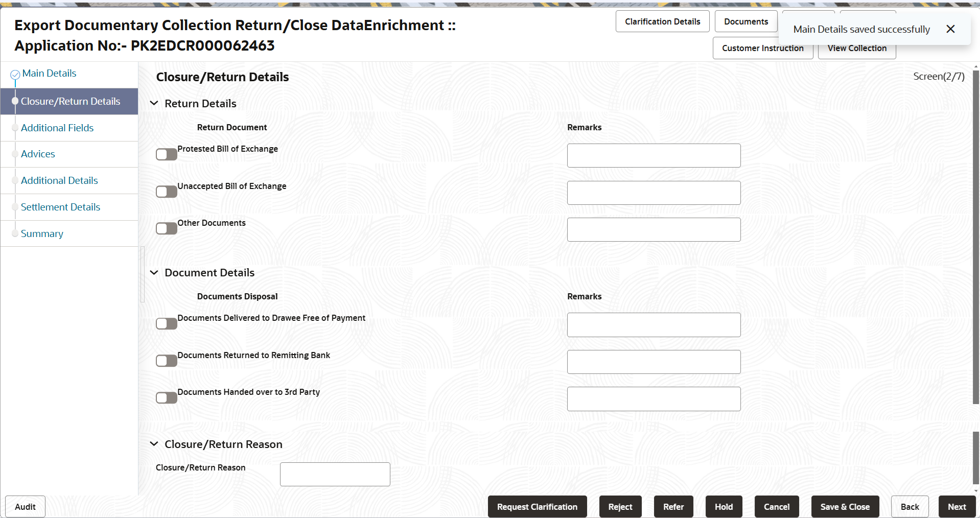Click the Main Details completed checkmark icon
The height and width of the screenshot is (518, 980).
tap(15, 75)
